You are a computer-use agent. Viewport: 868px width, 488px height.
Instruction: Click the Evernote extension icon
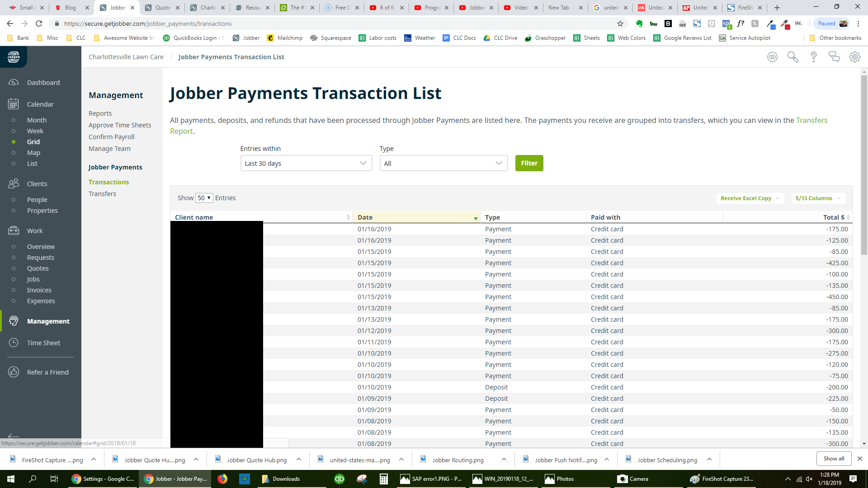click(x=639, y=23)
